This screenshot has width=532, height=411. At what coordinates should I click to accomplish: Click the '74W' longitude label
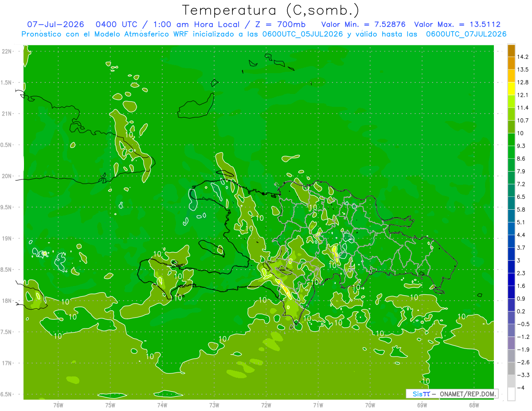(162, 405)
